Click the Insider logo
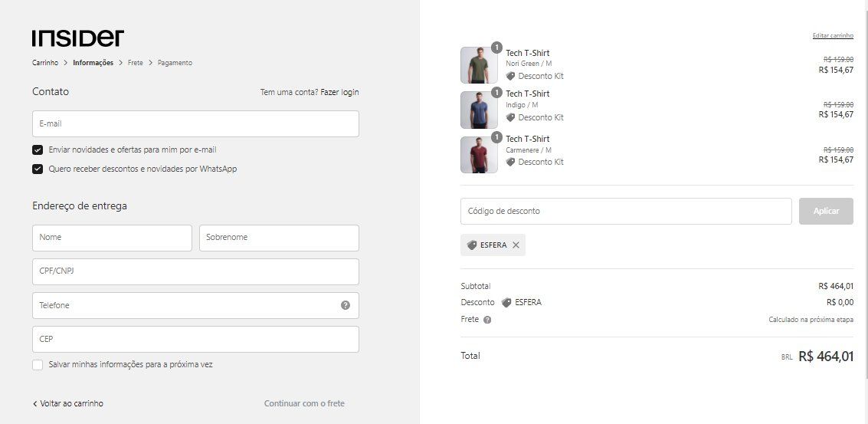The image size is (868, 424). pyautogui.click(x=78, y=38)
